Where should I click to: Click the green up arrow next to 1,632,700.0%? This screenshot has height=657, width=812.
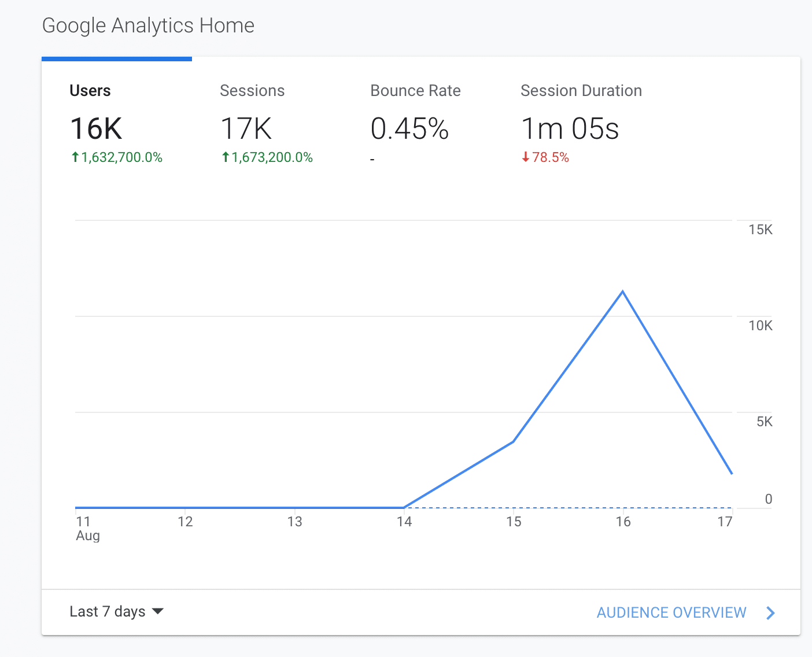[x=75, y=157]
